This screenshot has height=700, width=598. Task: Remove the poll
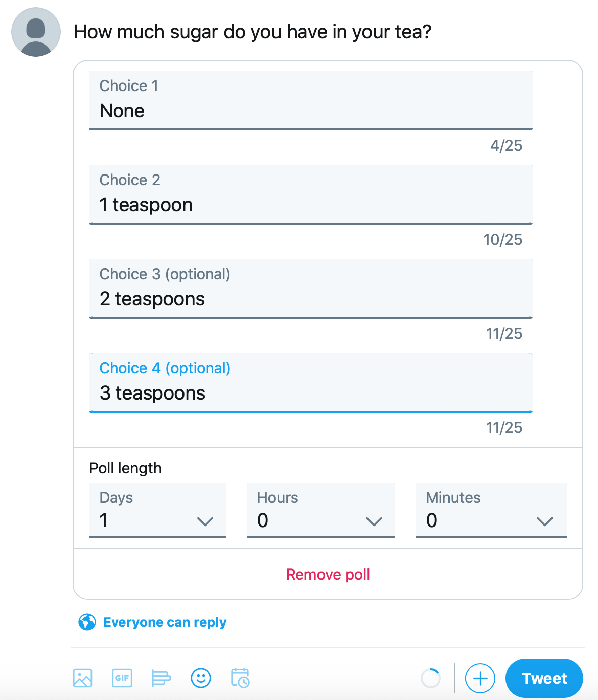[328, 574]
